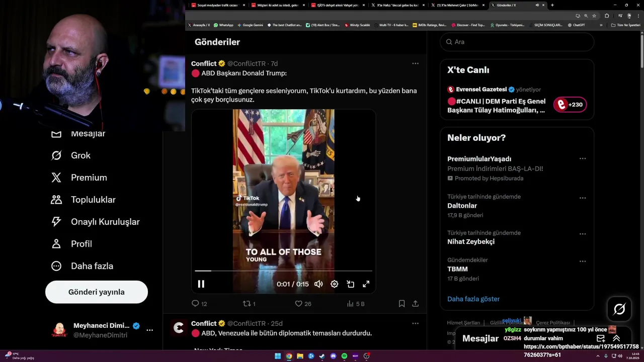Click the Windows Start button
The image size is (644, 362).
pos(278,356)
